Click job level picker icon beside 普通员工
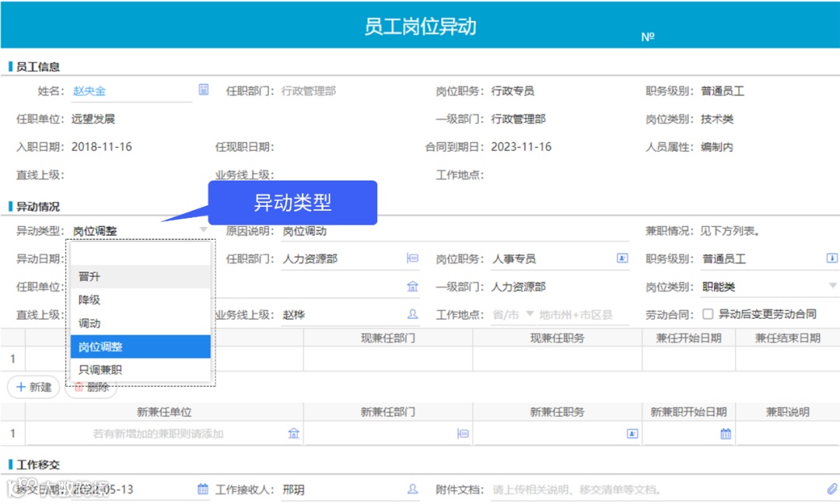The width and height of the screenshot is (840, 504). click(832, 258)
